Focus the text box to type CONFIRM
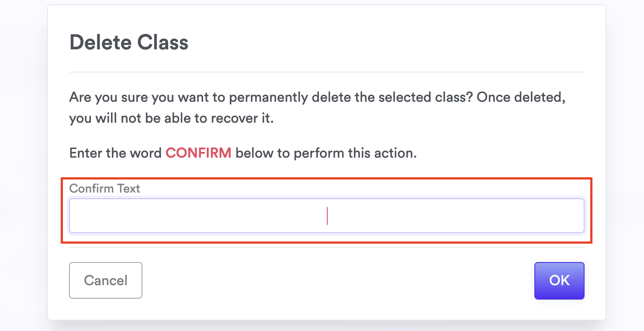This screenshot has height=331, width=644. click(326, 216)
